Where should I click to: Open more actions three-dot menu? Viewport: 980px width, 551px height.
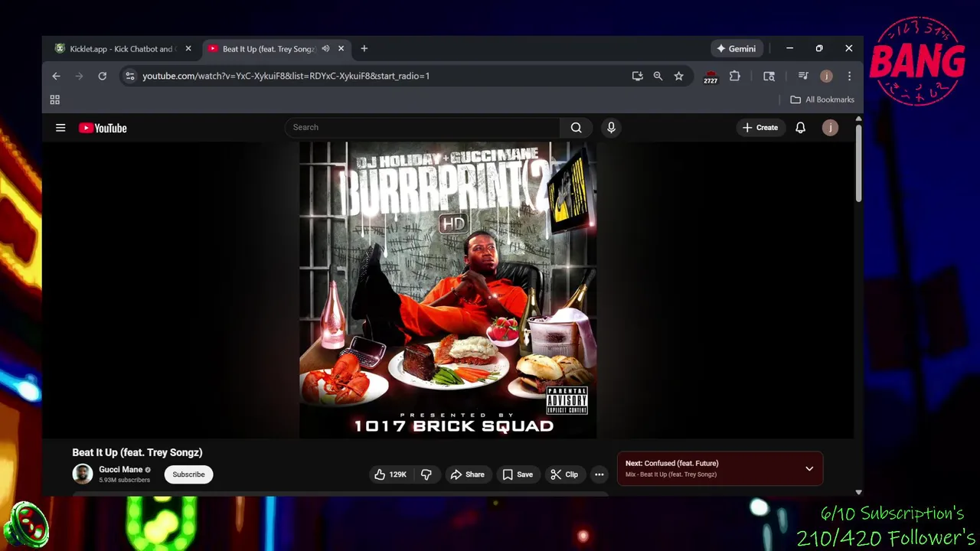(x=599, y=474)
